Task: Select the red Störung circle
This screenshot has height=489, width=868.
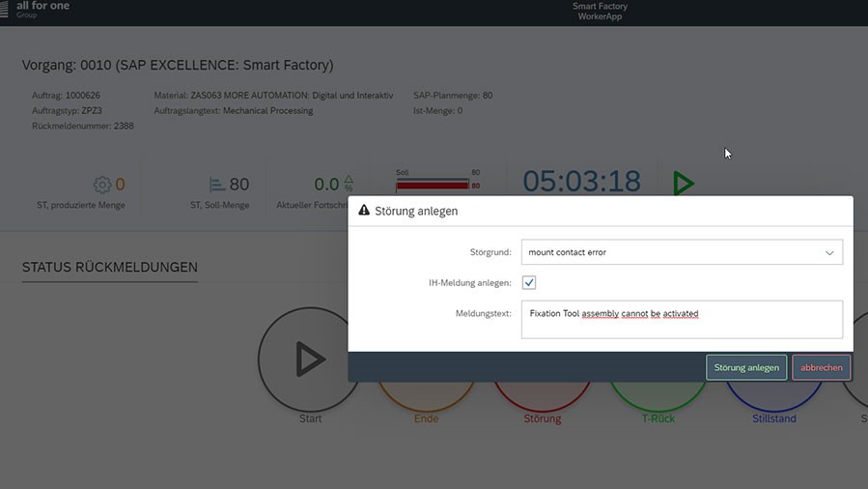Action: 543,397
